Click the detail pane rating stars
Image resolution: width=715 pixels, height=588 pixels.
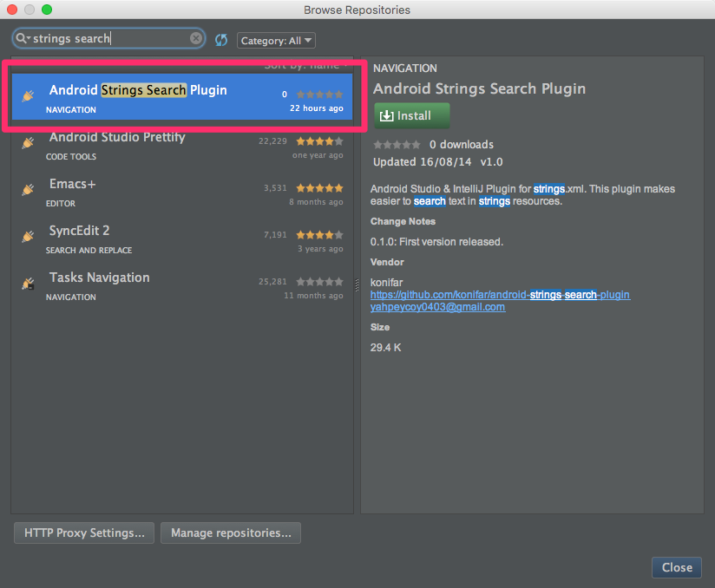pyautogui.click(x=397, y=145)
